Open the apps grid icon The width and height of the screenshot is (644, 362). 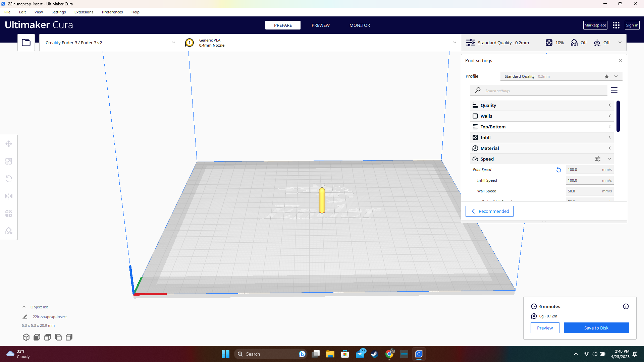616,25
